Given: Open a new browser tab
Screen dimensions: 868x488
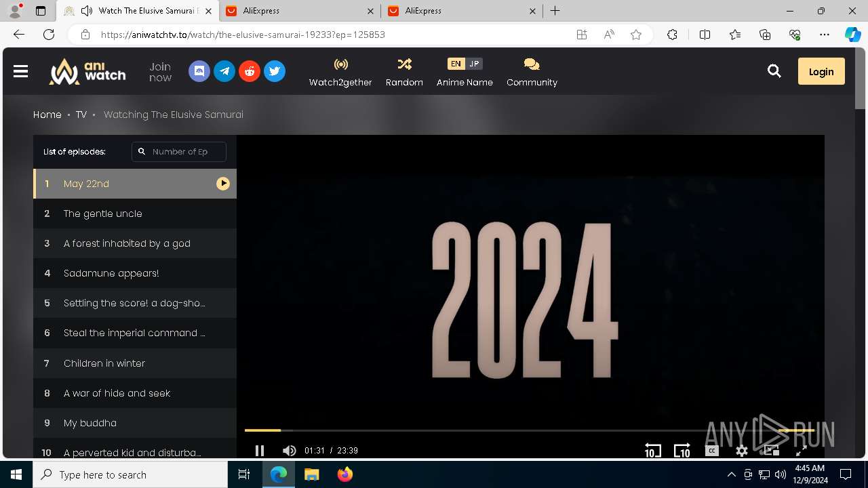Looking at the screenshot, I should [x=555, y=11].
